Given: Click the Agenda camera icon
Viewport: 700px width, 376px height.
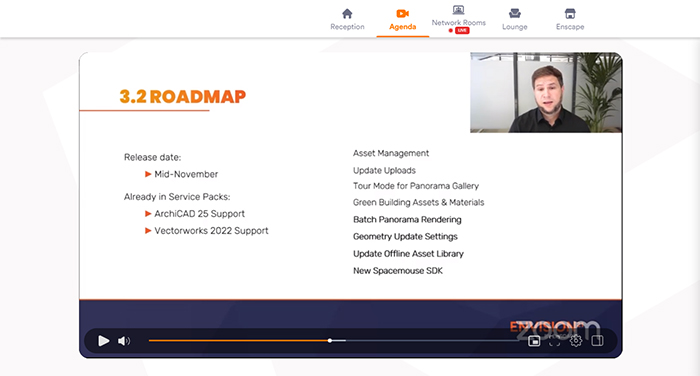Looking at the screenshot, I should (x=403, y=13).
